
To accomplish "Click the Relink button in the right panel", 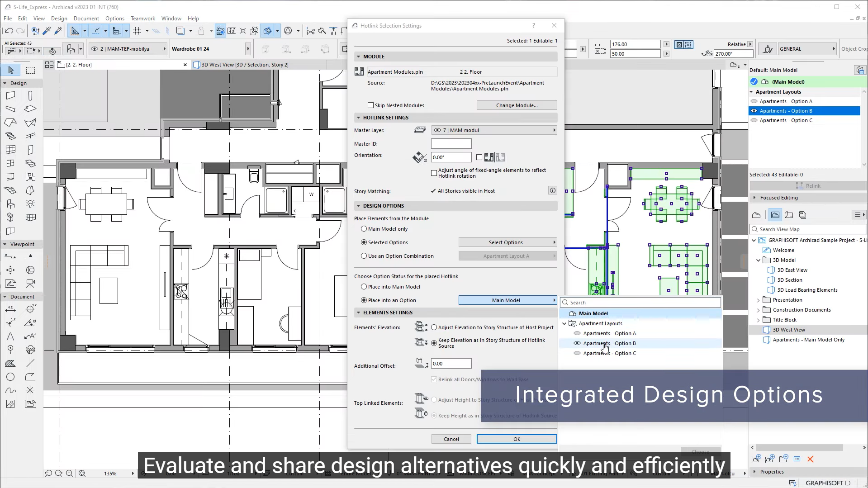I will [x=808, y=185].
